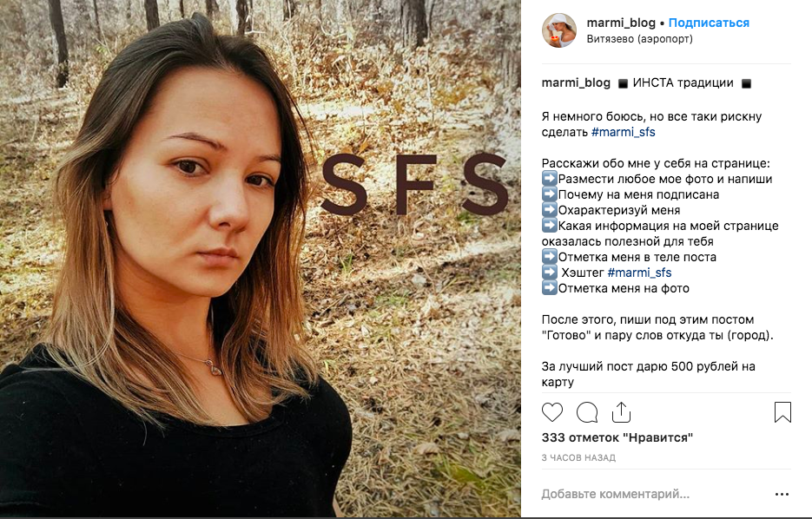812x519 pixels.
Task: Open the marmi_blog profile avatar
Action: point(559,30)
